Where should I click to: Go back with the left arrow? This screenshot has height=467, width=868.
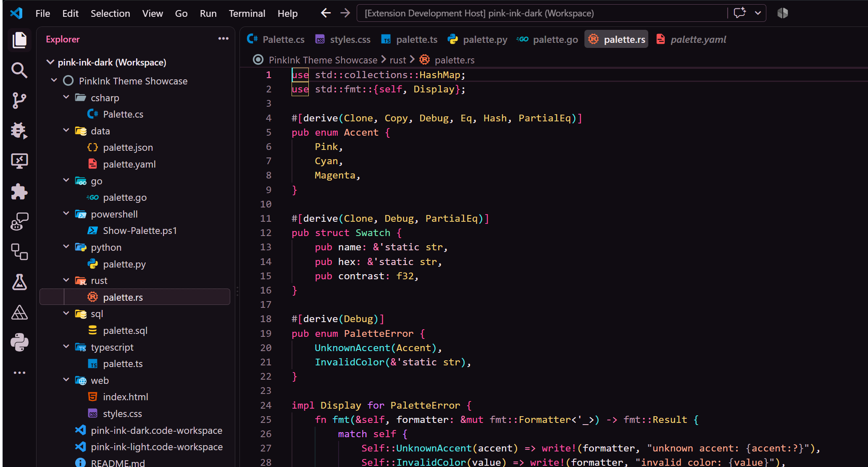click(x=326, y=13)
